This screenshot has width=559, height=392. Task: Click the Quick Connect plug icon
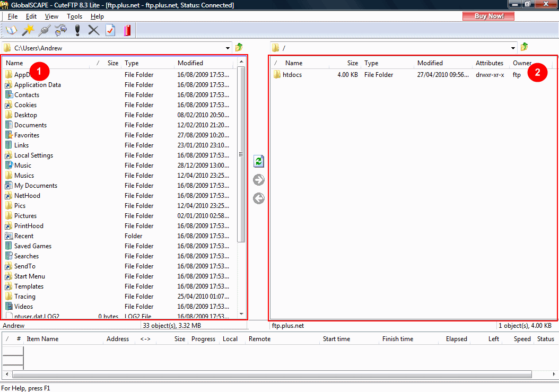pyautogui.click(x=44, y=30)
